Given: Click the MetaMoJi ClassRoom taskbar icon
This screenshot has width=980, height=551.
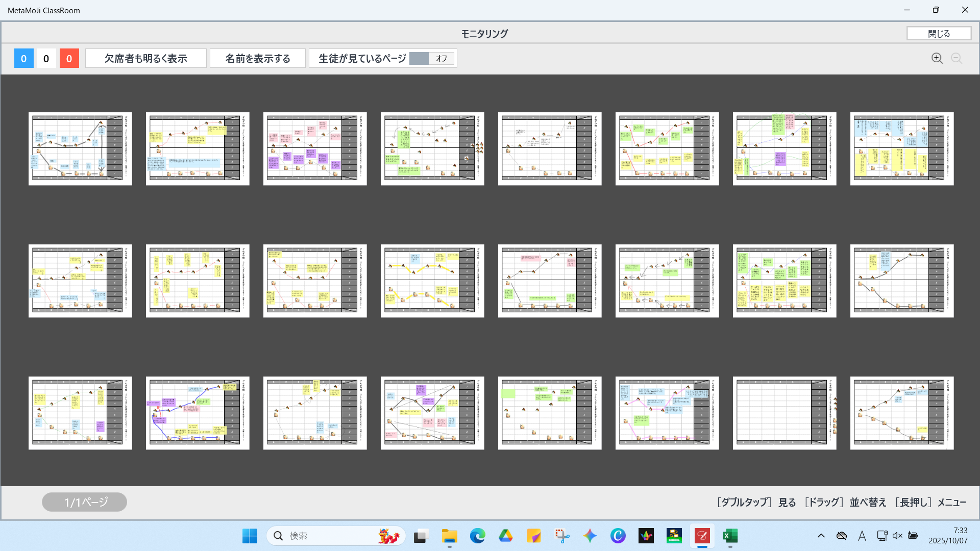Looking at the screenshot, I should click(702, 536).
